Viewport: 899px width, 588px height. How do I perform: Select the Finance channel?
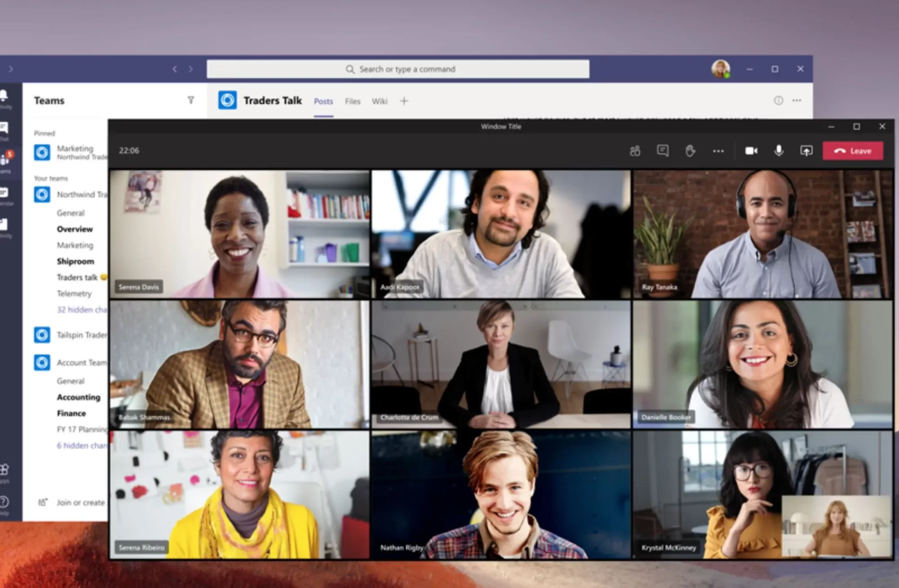pos(71,413)
